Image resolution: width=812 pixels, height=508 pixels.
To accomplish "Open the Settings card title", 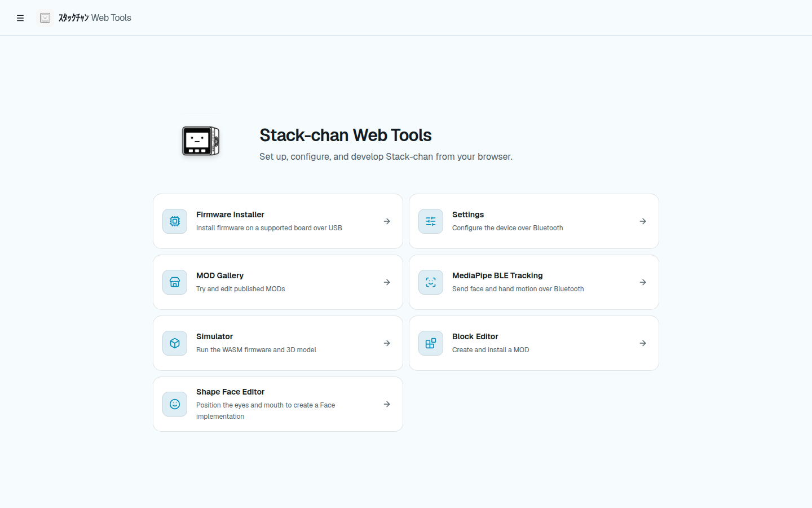I will [468, 214].
